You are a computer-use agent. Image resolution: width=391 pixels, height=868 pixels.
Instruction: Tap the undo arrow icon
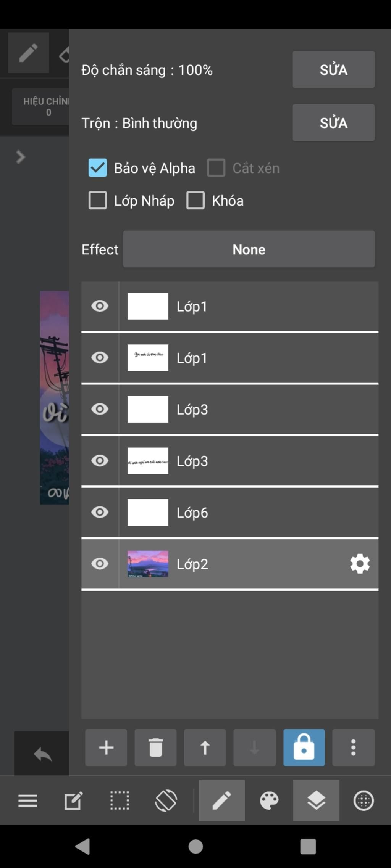click(42, 754)
